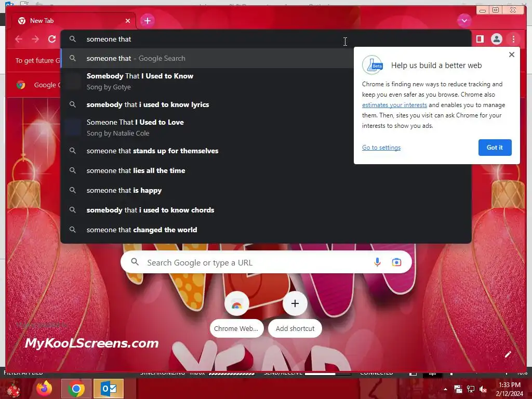Click the Chrome Web... shortcut label
The height and width of the screenshot is (399, 532).
236,328
